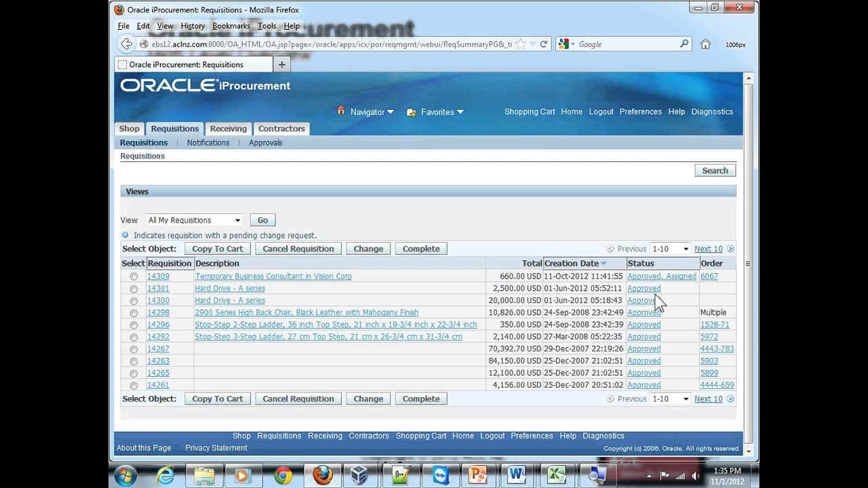The image size is (868, 488).
Task: Select radio button for requisition 14292
Action: point(134,338)
